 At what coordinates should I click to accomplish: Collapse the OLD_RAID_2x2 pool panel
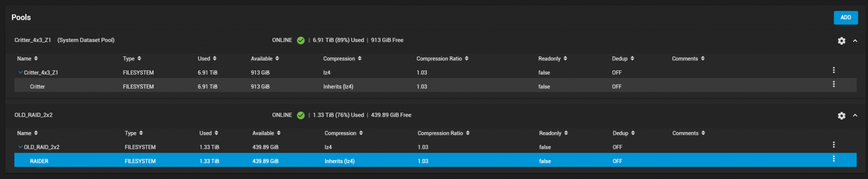pyautogui.click(x=855, y=115)
